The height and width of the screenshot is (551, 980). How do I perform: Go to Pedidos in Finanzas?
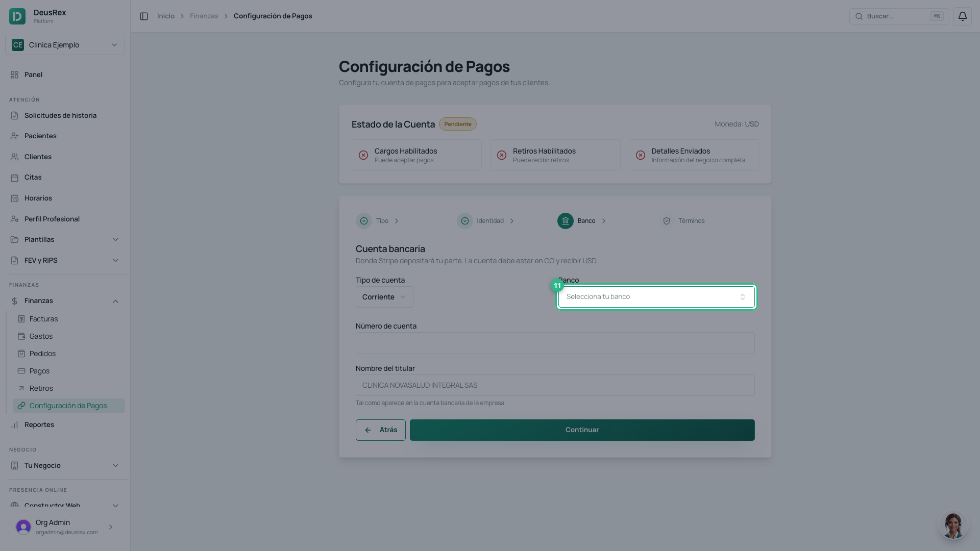point(69,354)
